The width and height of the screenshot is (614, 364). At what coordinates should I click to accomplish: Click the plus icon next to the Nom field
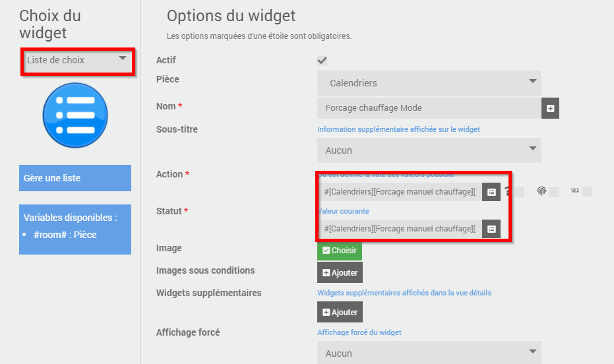(x=550, y=108)
